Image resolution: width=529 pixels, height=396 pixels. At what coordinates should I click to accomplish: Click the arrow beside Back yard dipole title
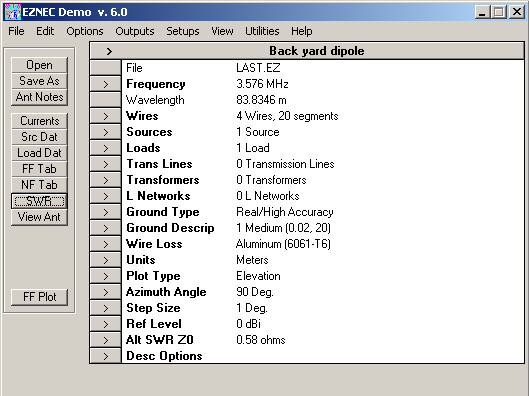[x=109, y=51]
